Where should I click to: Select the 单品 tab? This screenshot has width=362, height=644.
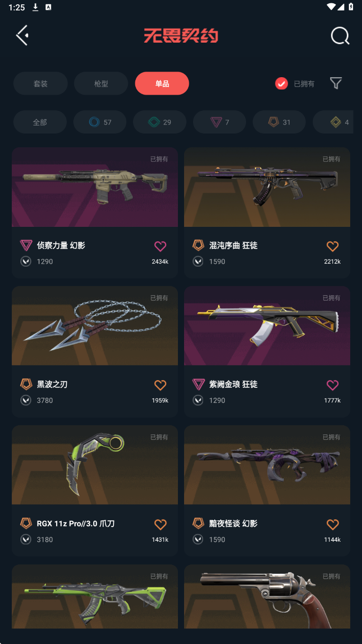pos(162,83)
